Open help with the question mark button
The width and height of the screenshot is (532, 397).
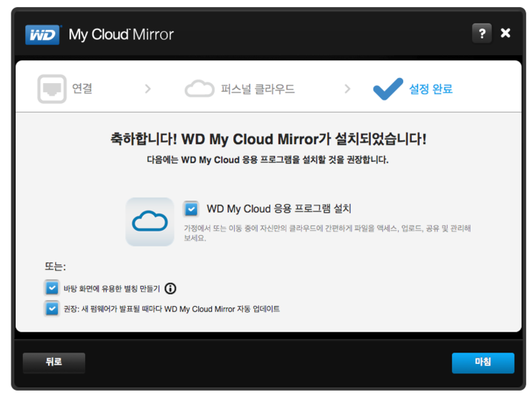point(482,33)
